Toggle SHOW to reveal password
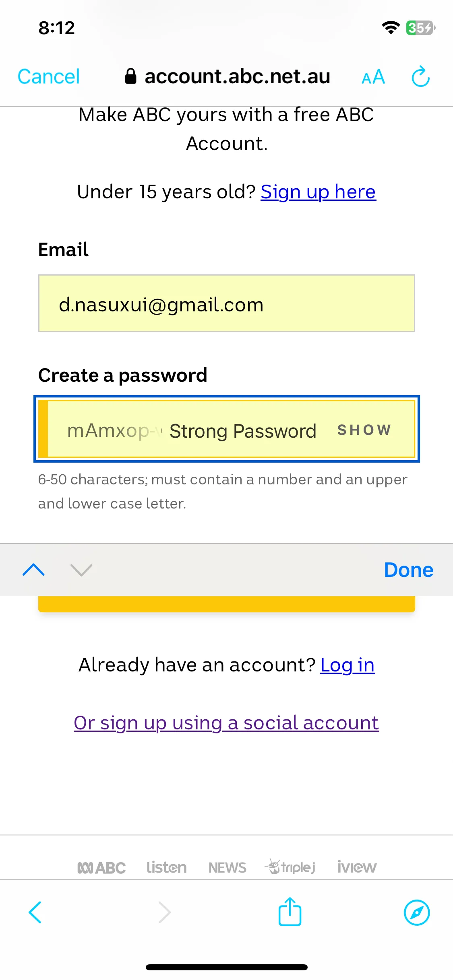The width and height of the screenshot is (453, 980). point(364,430)
